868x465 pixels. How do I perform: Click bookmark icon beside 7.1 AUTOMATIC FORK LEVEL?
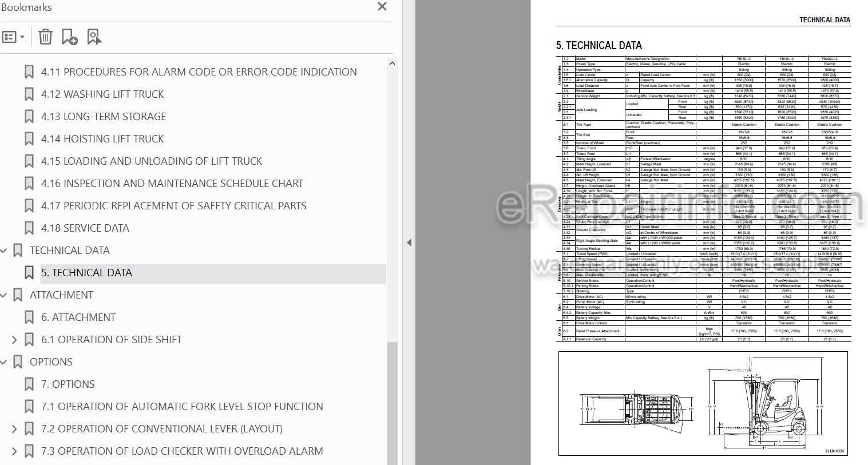click(29, 407)
